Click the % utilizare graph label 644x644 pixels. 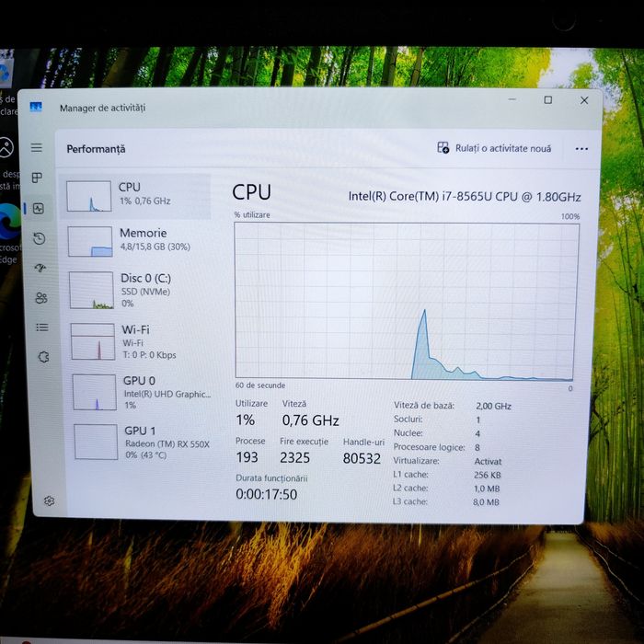252,214
